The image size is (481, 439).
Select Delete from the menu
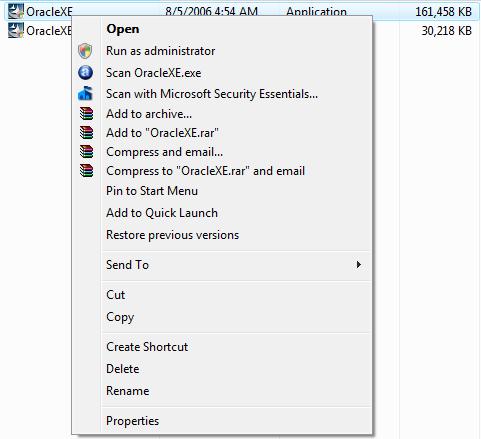(123, 369)
